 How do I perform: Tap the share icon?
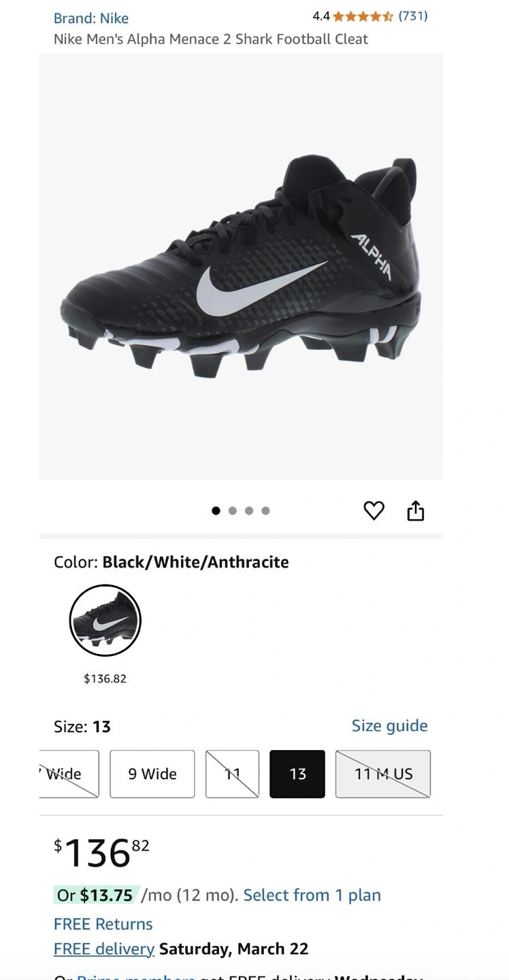click(415, 510)
